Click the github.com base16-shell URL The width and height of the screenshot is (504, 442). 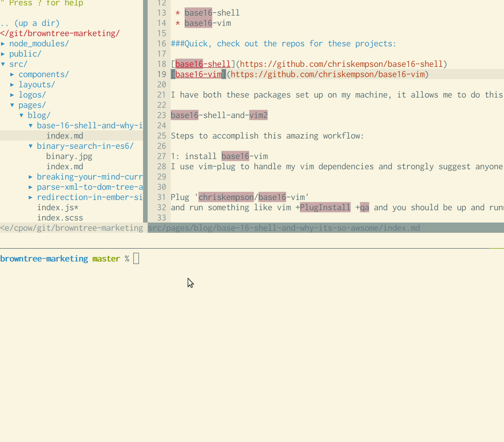(x=341, y=64)
